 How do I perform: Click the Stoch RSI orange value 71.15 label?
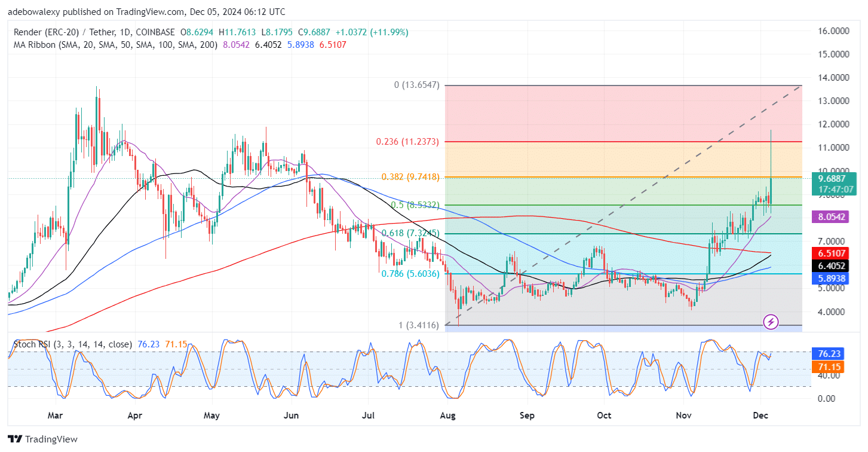[x=829, y=367]
